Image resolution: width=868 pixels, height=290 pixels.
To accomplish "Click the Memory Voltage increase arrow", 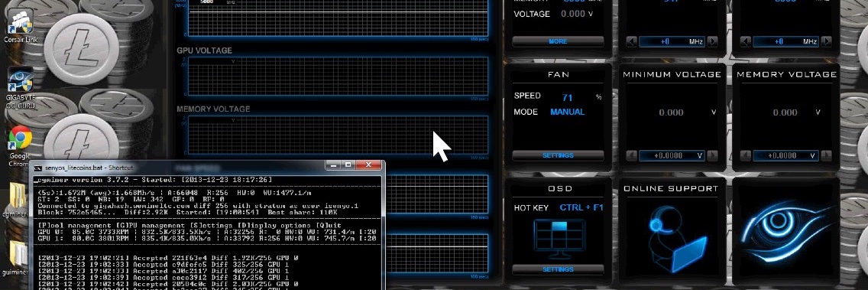I will click(x=827, y=156).
